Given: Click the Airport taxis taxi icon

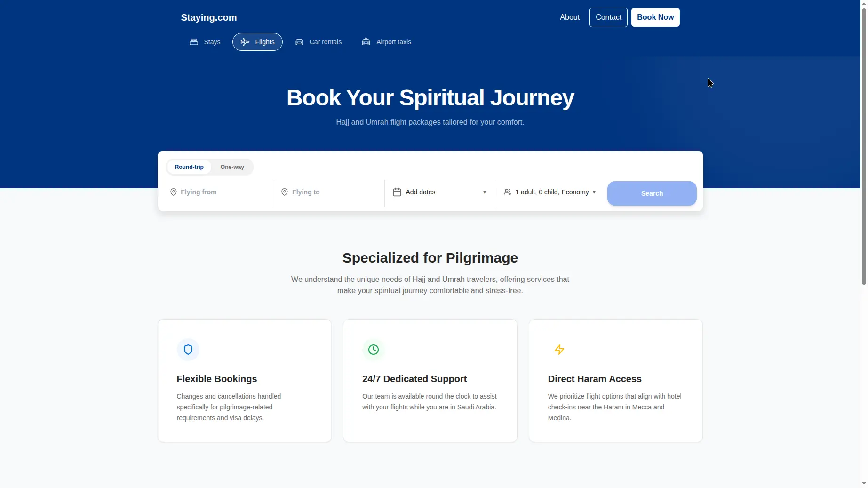Looking at the screenshot, I should point(366,42).
